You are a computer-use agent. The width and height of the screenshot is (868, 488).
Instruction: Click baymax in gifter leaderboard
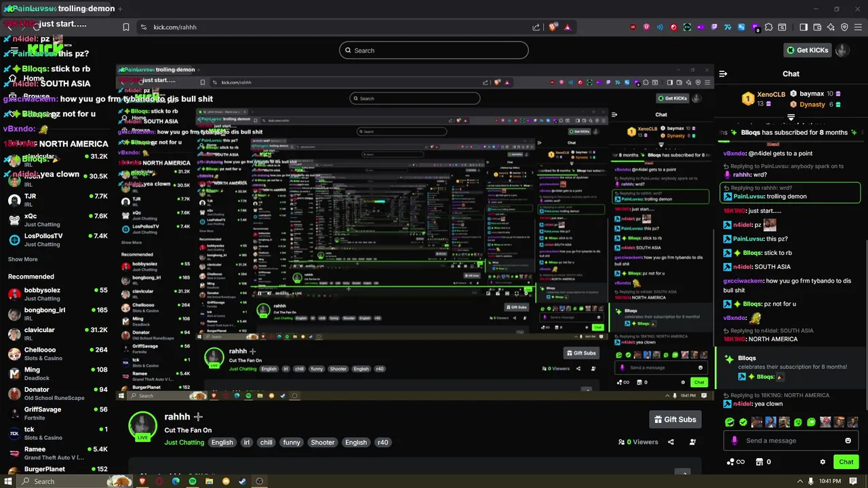pos(812,94)
